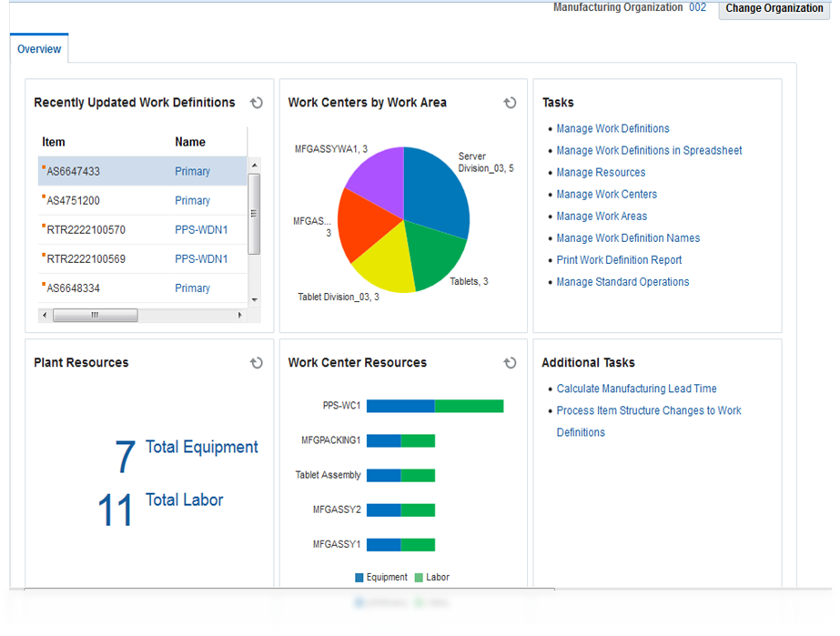Refresh the Plant Resources panel
This screenshot has width=840, height=636.
click(257, 363)
